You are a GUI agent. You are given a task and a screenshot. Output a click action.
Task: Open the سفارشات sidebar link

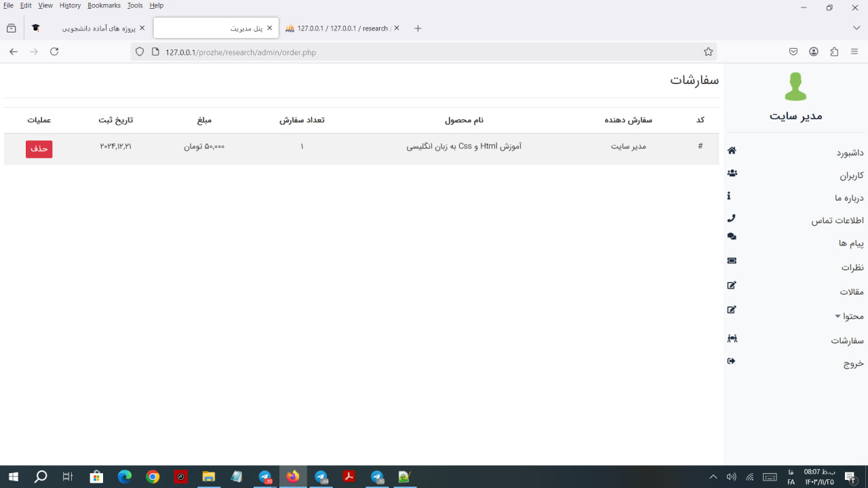(847, 341)
